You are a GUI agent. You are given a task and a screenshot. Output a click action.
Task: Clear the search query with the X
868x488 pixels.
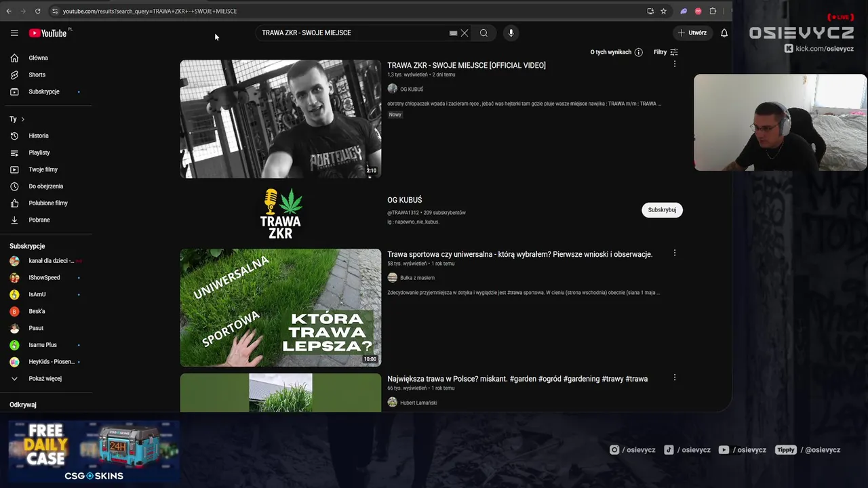(x=465, y=33)
